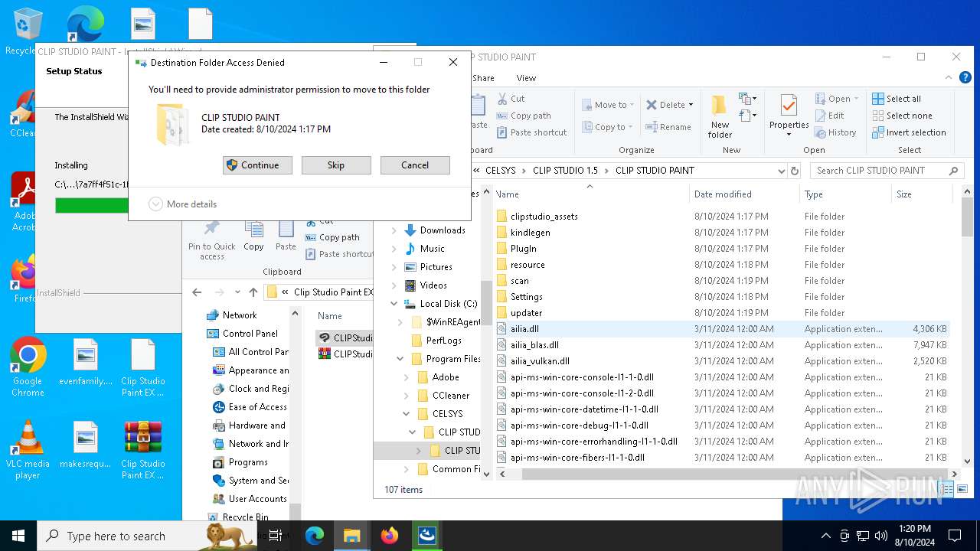Open Explorer help question mark icon
Viewport: 980px width, 551px height.
(x=965, y=77)
